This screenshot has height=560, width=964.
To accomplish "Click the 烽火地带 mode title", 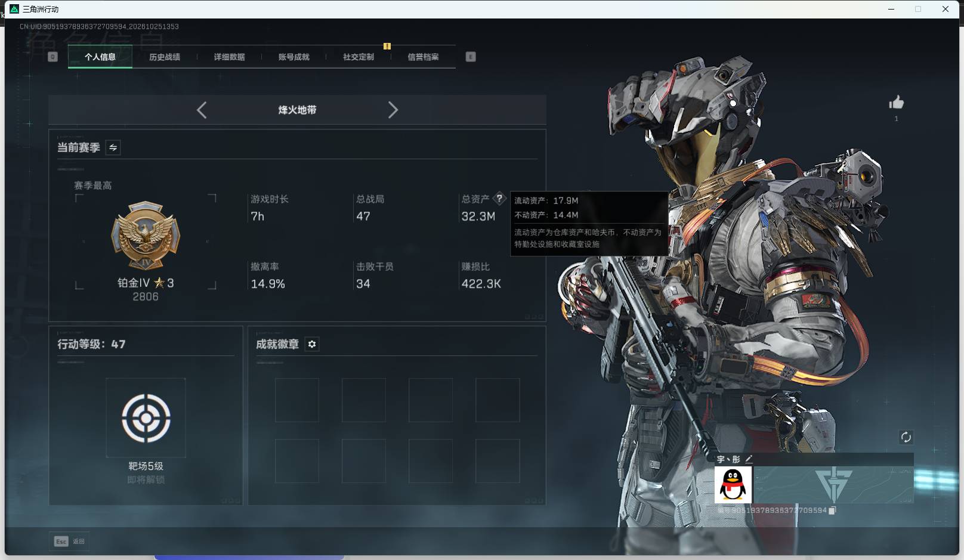I will point(297,110).
